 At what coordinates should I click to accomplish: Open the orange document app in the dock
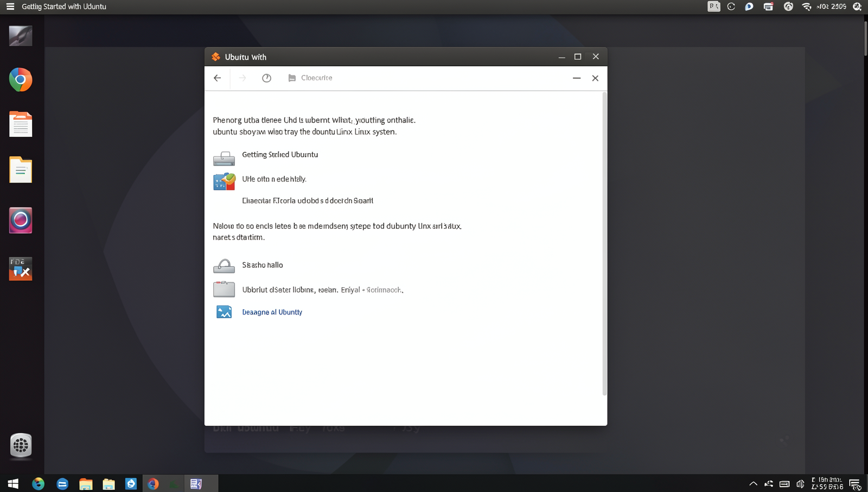(21, 124)
